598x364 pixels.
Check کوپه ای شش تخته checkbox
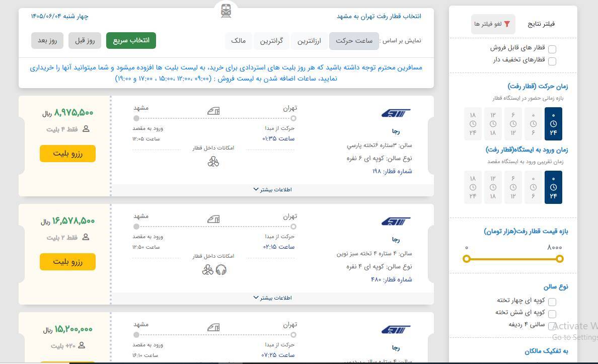tap(552, 314)
